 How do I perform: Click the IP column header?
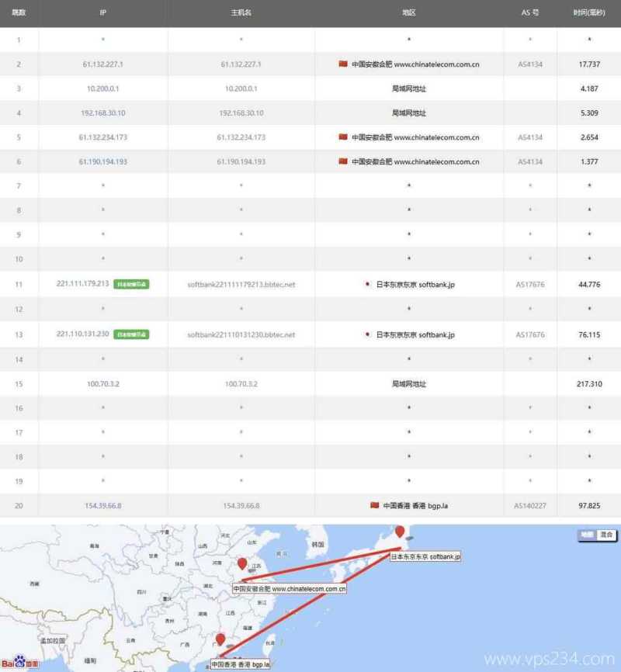click(x=103, y=13)
